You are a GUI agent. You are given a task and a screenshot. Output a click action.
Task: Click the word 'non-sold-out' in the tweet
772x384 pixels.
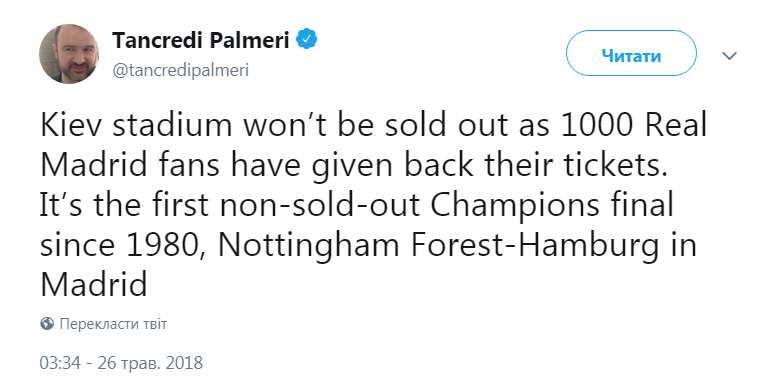[319, 207]
